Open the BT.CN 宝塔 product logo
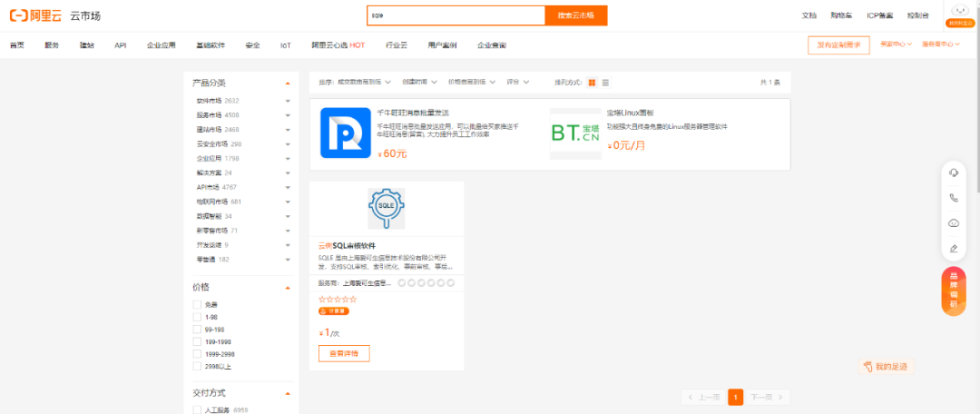 (x=575, y=133)
